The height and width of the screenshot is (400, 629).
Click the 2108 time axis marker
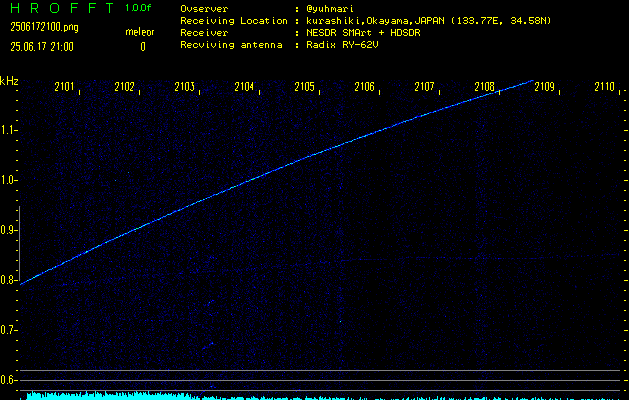coord(484,87)
